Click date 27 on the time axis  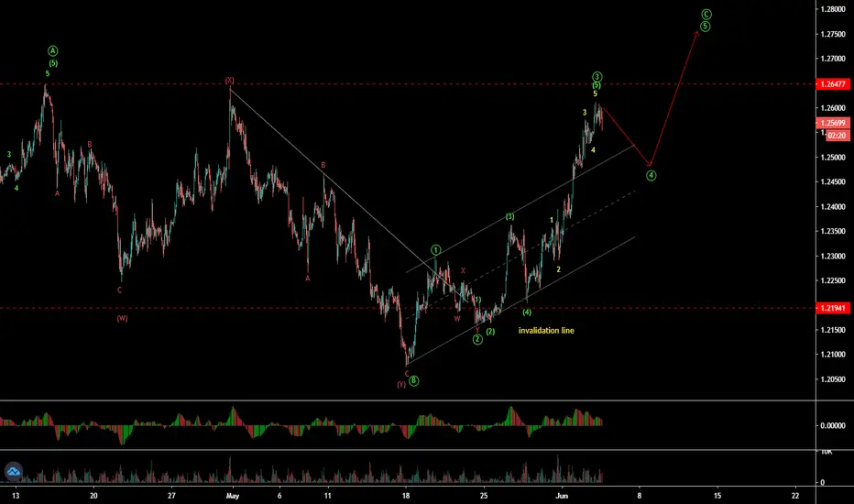tap(171, 496)
